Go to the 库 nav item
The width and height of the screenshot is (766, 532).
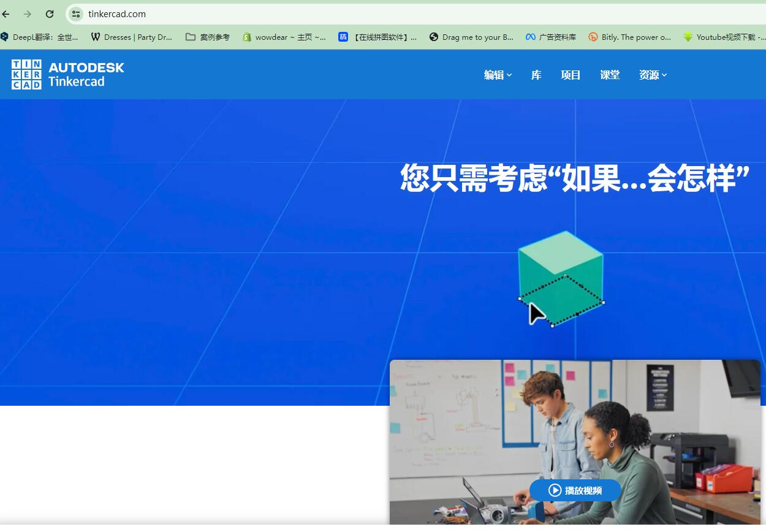(536, 75)
